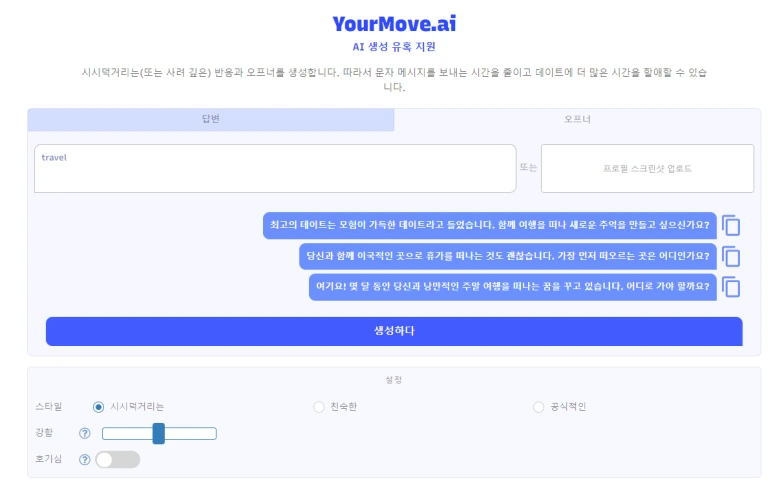The height and width of the screenshot is (487, 773).
Task: Focus the text field containing travel
Action: coord(275,169)
